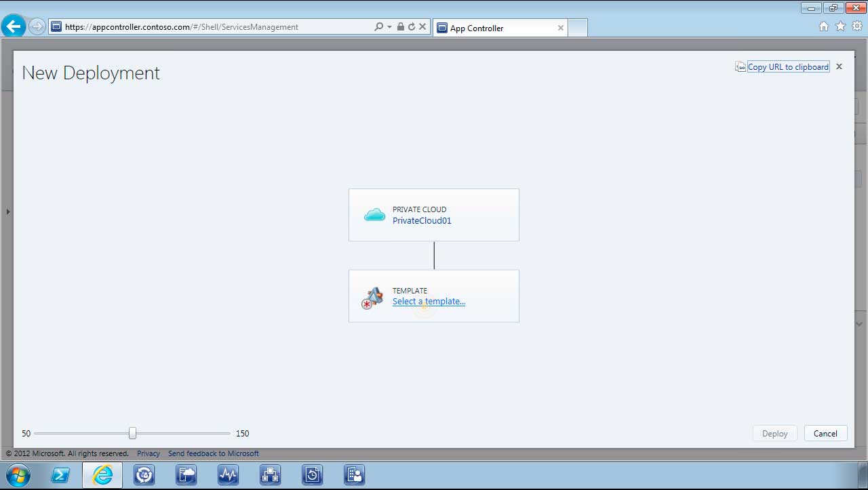The width and height of the screenshot is (868, 490).
Task: Click the TEMPLATE label text
Action: click(x=410, y=291)
